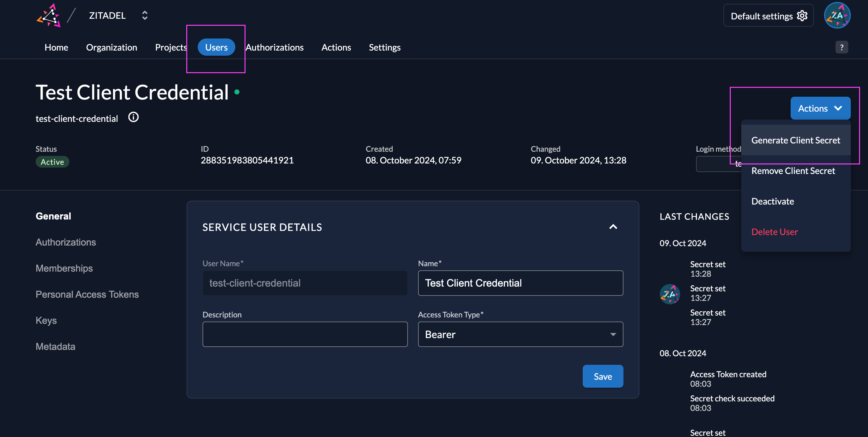Collapse the Service User Details panel

[613, 227]
